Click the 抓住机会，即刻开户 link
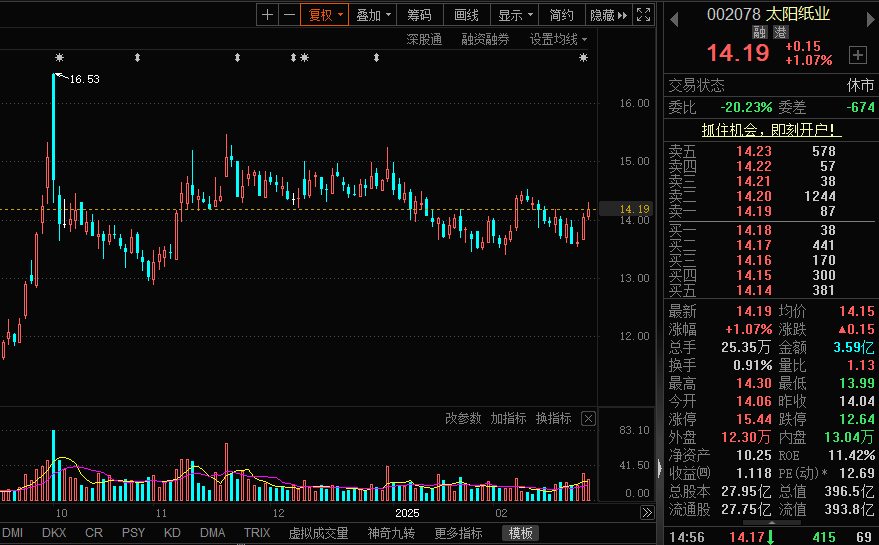This screenshot has height=545, width=879. [770, 130]
